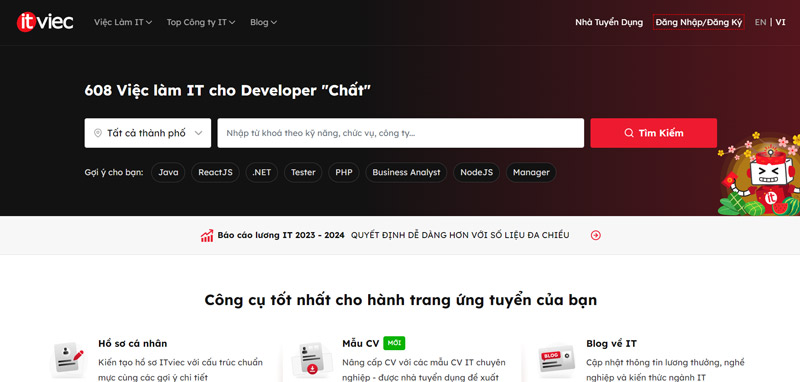800x382 pixels.
Task: Select the Manager suggestion tag
Action: [x=531, y=172]
